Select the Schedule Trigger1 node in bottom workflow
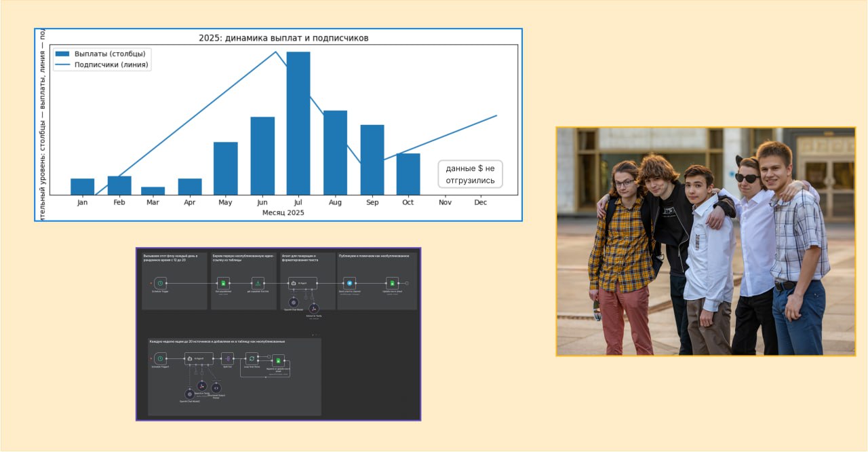The height and width of the screenshot is (452, 868). point(159,358)
